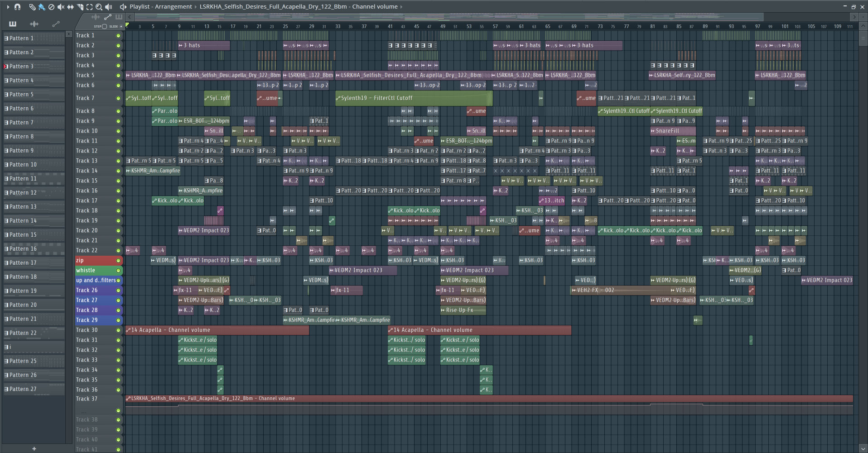
Task: Toggle mute on the whistle track
Action: [x=118, y=271]
